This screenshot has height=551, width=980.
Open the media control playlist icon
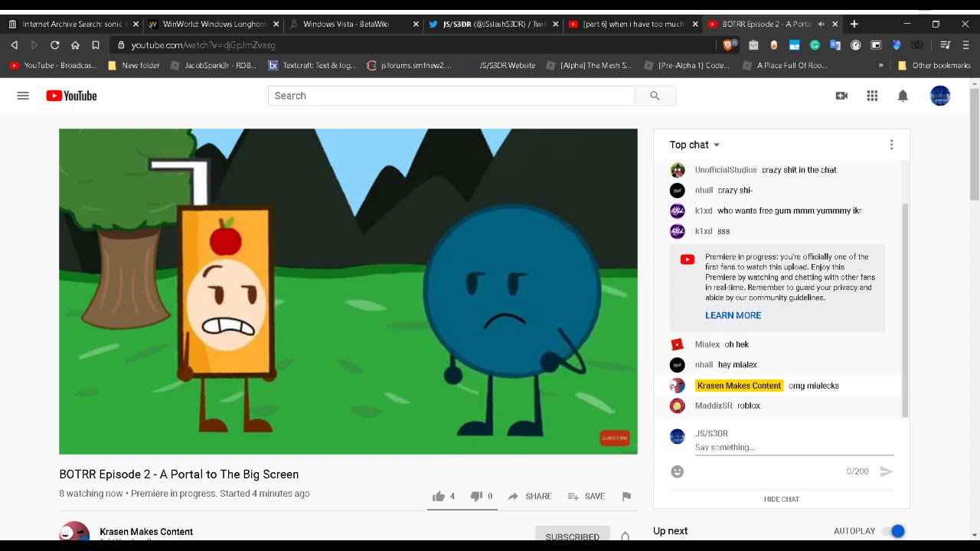pyautogui.click(x=945, y=45)
